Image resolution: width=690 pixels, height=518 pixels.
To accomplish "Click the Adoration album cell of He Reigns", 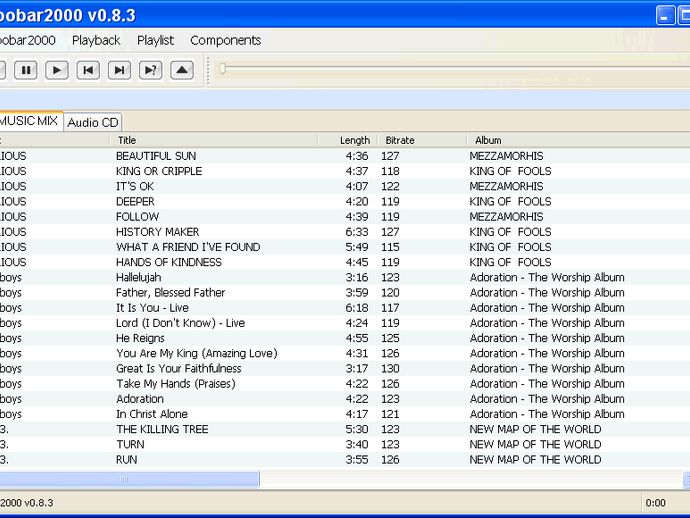I will (x=547, y=338).
